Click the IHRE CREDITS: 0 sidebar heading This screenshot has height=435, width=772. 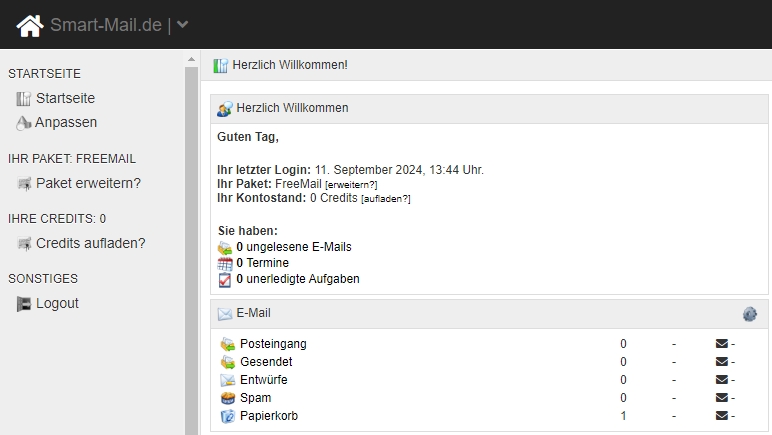coord(57,219)
